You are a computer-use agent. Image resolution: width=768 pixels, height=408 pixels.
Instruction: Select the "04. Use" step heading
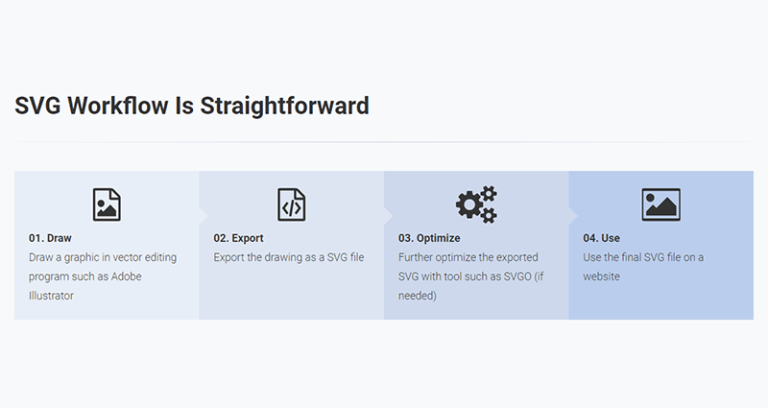pos(602,238)
